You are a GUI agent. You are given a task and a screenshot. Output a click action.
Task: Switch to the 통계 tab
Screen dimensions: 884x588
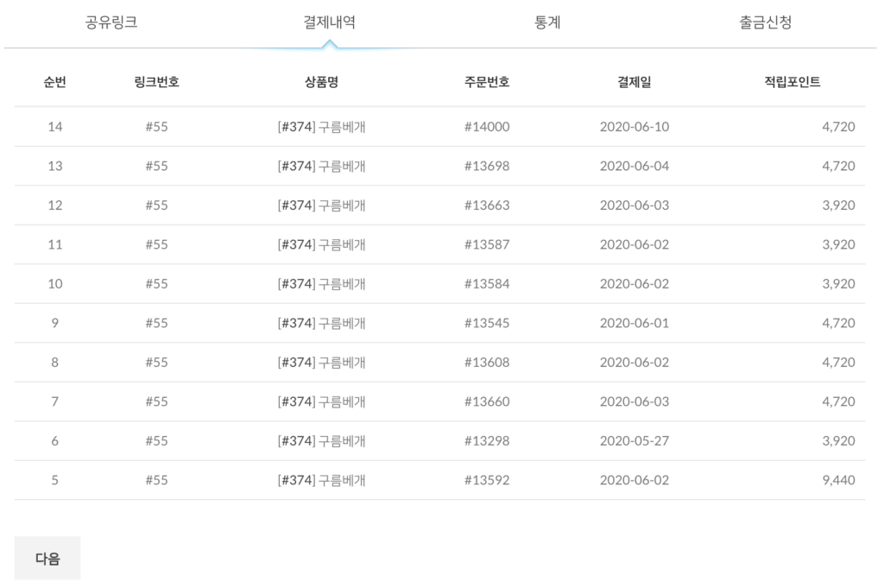click(x=547, y=22)
